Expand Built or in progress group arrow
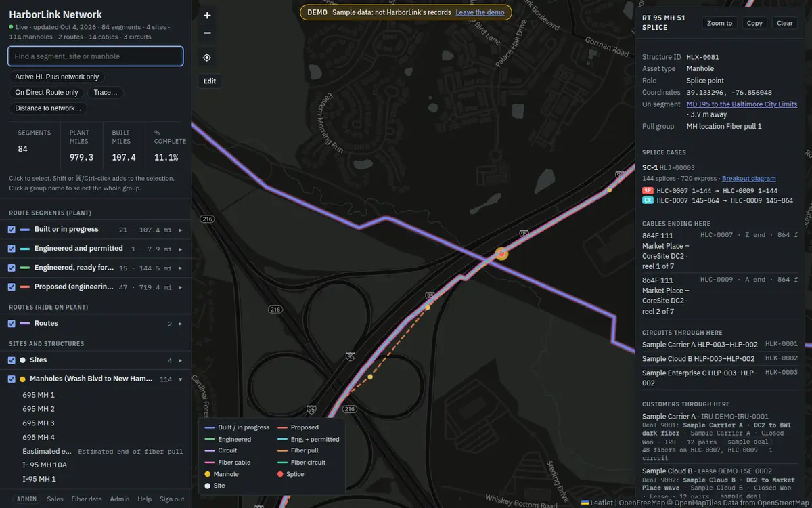The height and width of the screenshot is (508, 812). [x=180, y=230]
